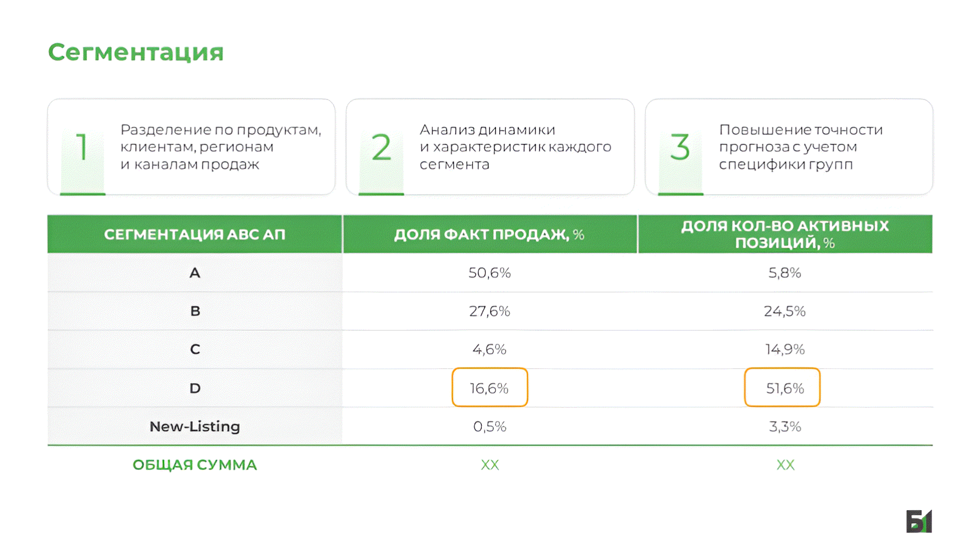
Task: Click the green number 3 badge
Action: [680, 148]
